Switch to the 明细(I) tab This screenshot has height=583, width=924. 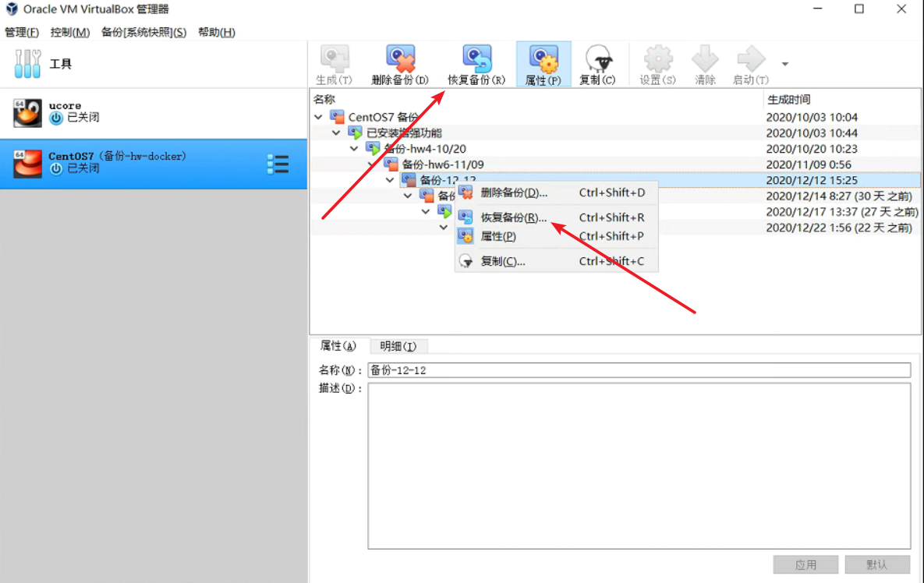click(398, 346)
